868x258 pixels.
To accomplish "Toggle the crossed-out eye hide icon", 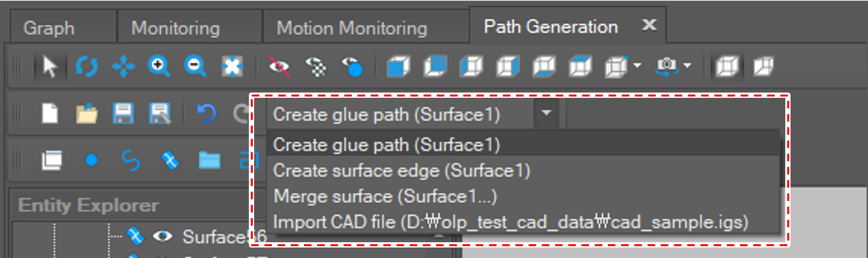I will (278, 66).
